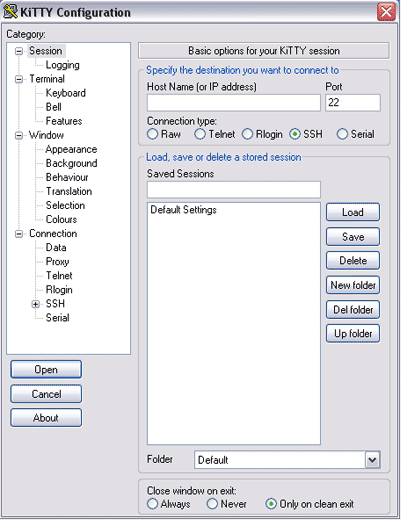Collapse the Connection category node
401x520 pixels.
[19, 234]
